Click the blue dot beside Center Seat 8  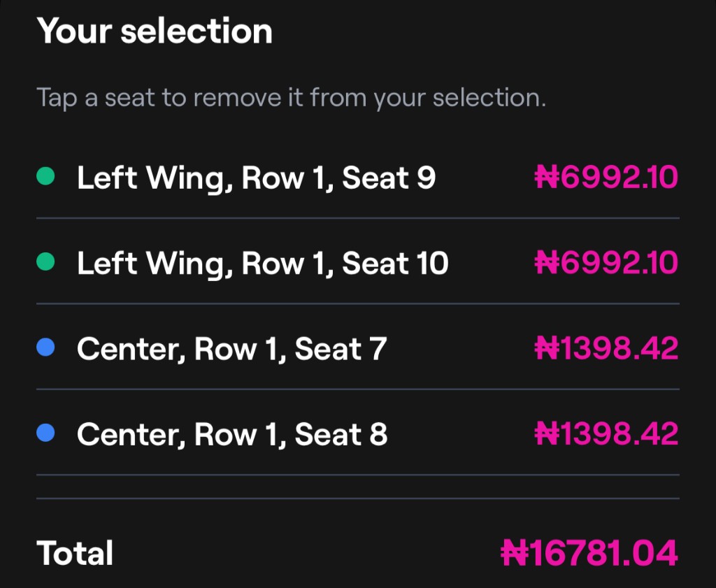(45, 433)
